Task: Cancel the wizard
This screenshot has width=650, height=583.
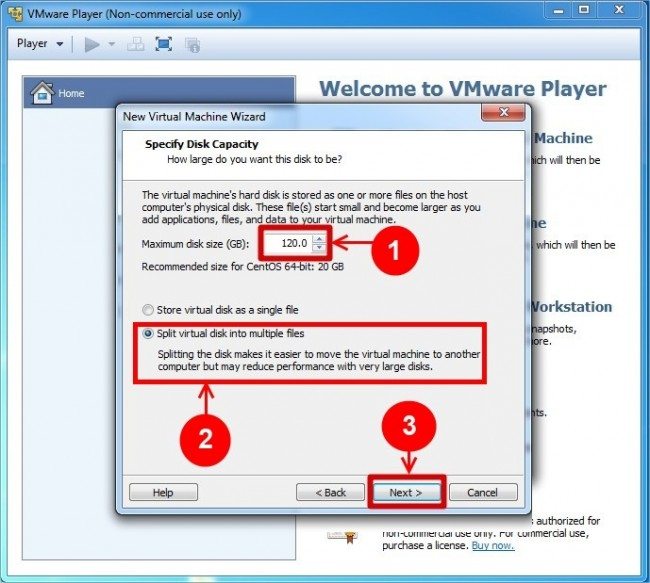Action: point(483,492)
